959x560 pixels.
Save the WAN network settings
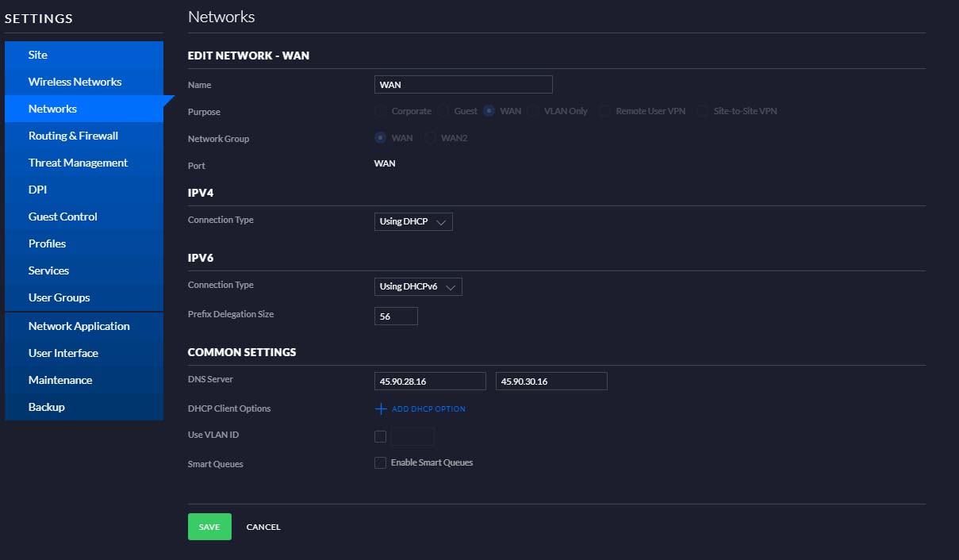209,527
